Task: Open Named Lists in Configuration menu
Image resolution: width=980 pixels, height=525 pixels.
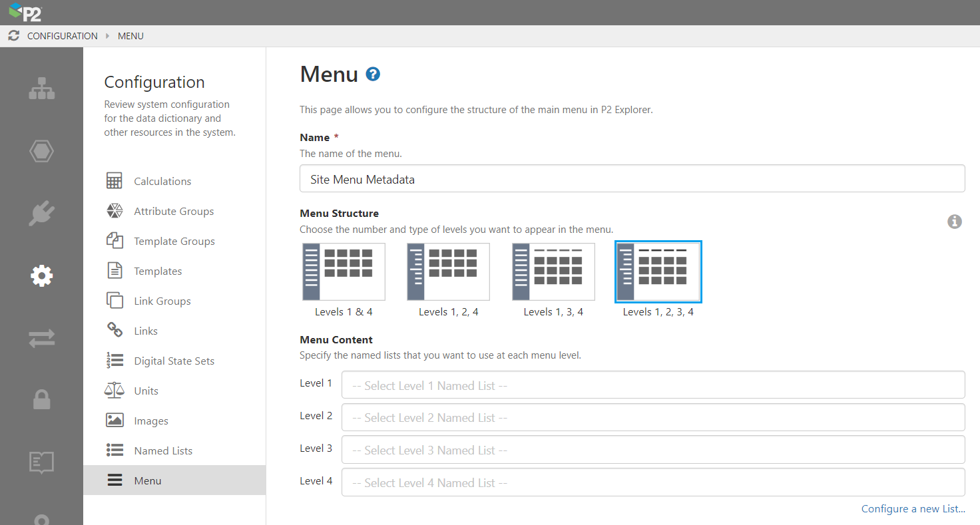Action: point(162,450)
